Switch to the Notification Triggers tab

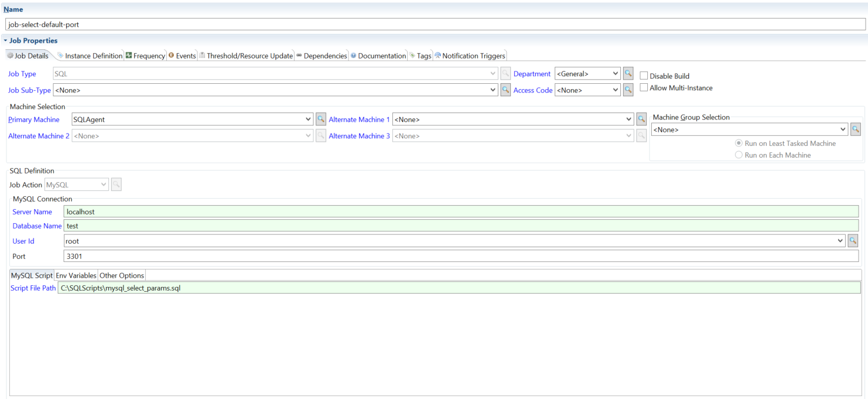[470, 56]
